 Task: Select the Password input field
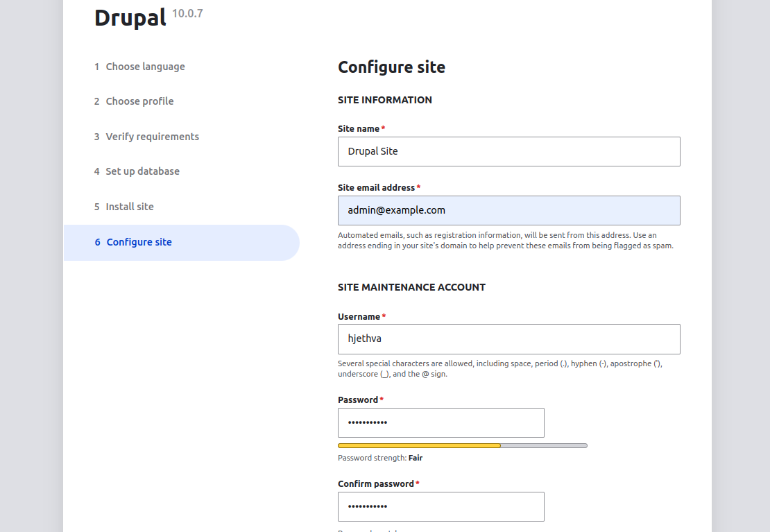[x=440, y=422]
